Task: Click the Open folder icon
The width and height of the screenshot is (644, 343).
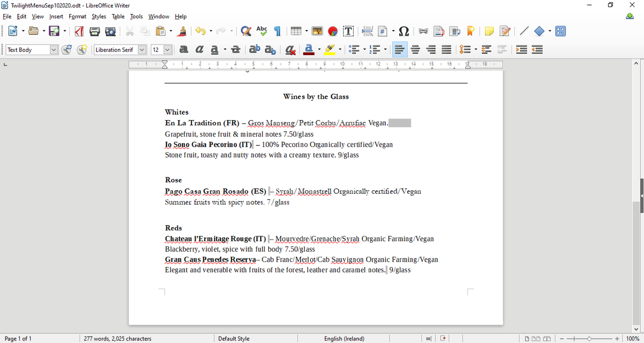Action: 34,32
